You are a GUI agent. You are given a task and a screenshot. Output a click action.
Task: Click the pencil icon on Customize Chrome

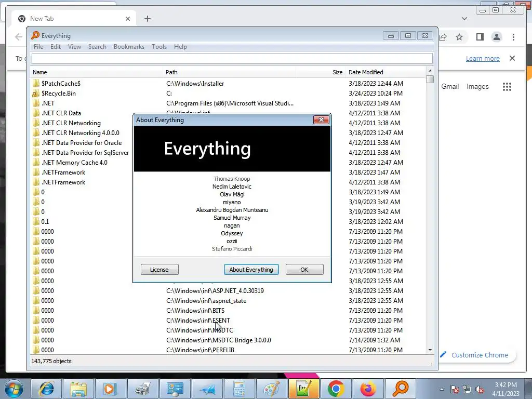(443, 355)
